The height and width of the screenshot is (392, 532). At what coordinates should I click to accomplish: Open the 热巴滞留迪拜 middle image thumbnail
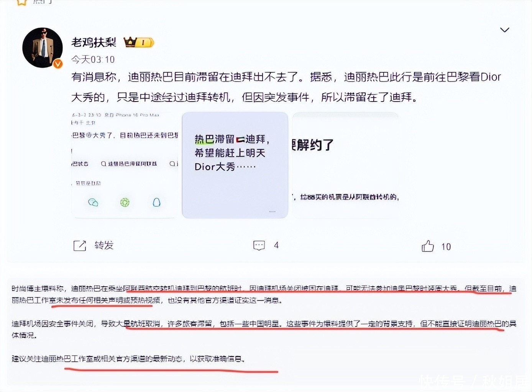coord(235,165)
